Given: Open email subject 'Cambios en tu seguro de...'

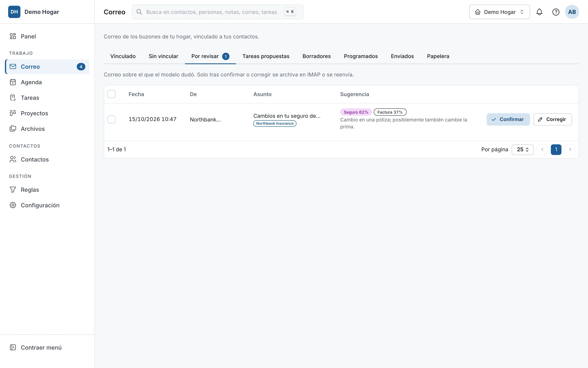Looking at the screenshot, I should coord(287,116).
